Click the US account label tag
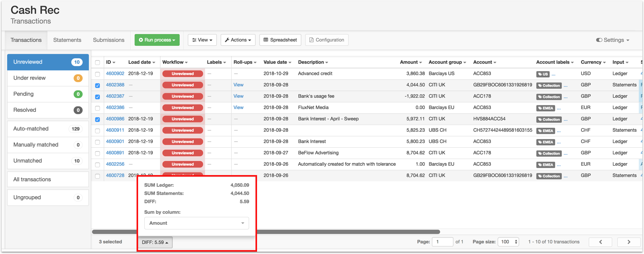 click(x=543, y=74)
